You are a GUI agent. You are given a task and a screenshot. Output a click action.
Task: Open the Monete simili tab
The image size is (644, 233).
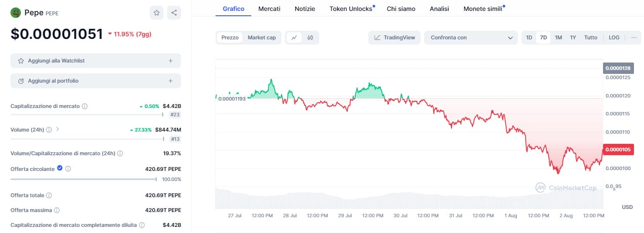[x=483, y=9]
